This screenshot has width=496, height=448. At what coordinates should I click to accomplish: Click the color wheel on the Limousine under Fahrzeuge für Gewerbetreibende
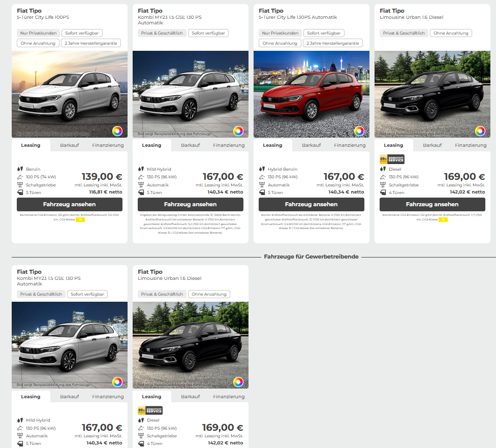pyautogui.click(x=238, y=382)
